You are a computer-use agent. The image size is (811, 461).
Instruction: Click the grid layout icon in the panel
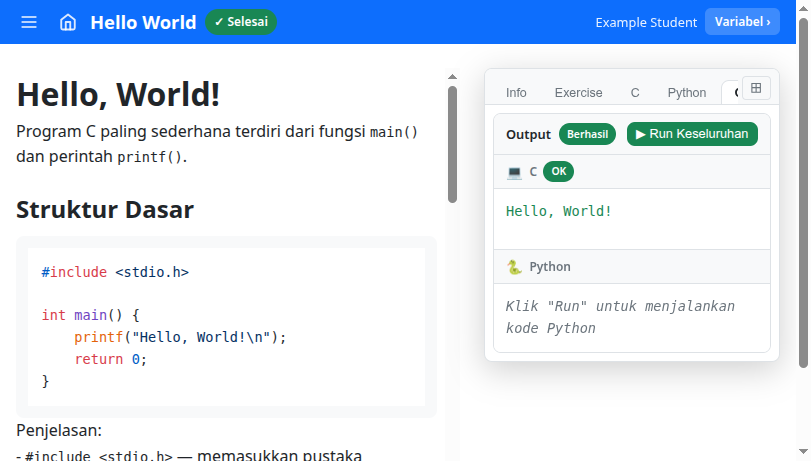(x=756, y=88)
